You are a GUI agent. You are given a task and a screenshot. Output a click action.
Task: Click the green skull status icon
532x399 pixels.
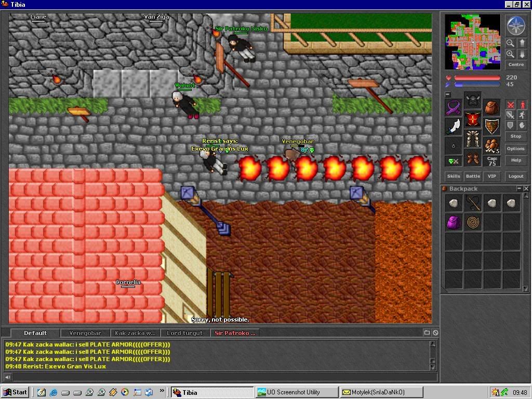[453, 162]
